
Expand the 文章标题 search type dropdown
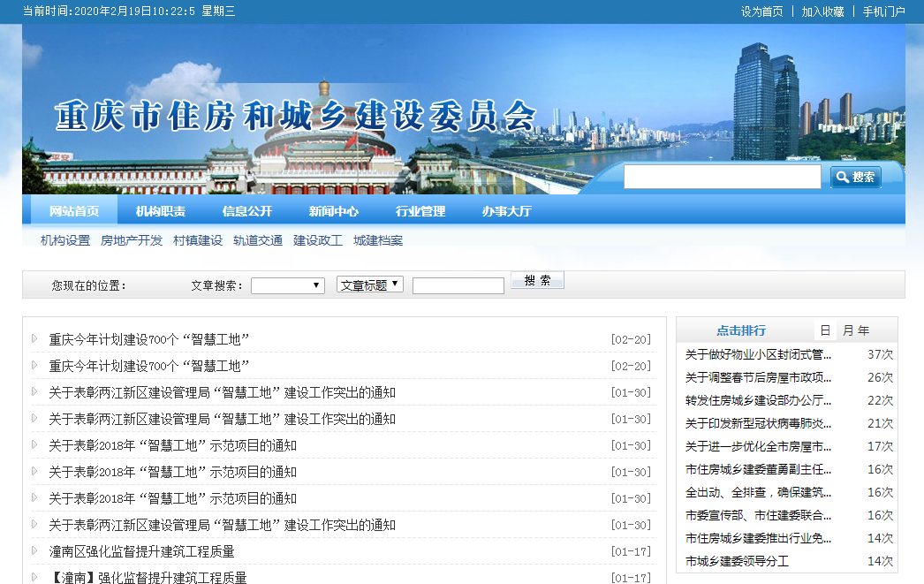(x=369, y=284)
